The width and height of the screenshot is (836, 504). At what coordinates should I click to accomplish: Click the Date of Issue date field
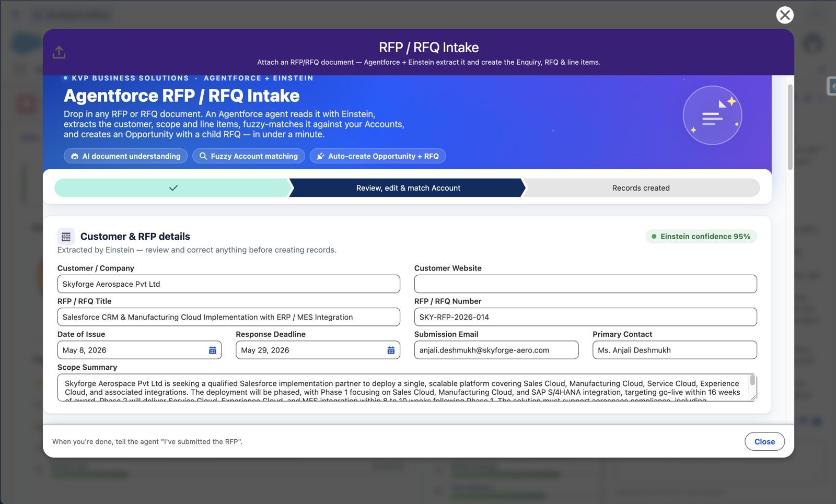point(140,350)
